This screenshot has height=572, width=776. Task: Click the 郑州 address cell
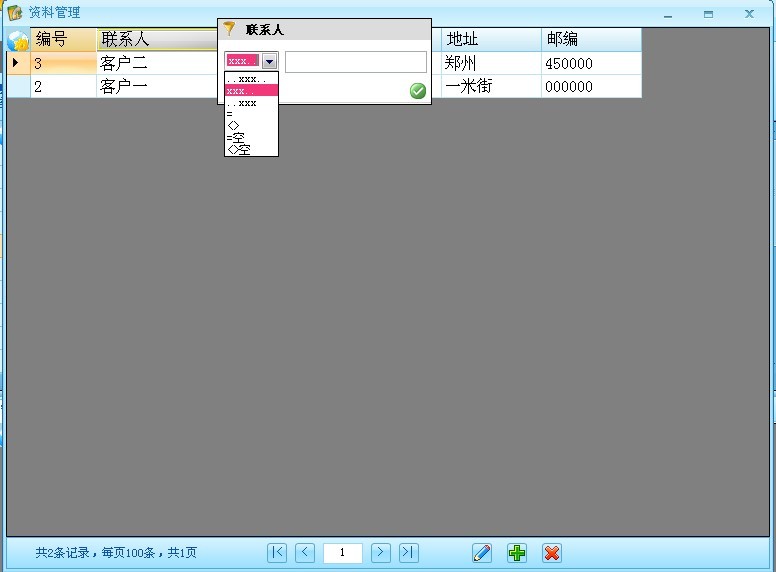(x=491, y=63)
